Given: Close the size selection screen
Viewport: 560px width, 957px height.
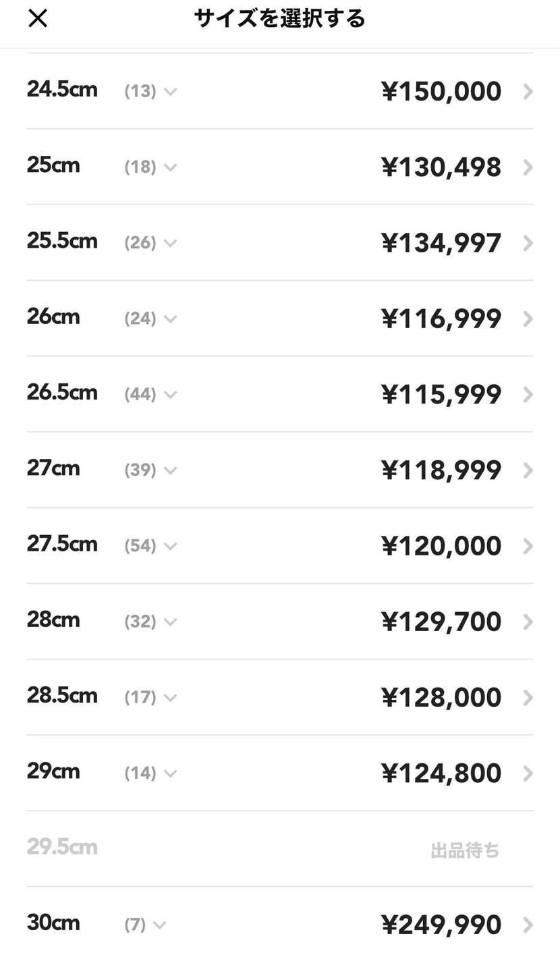Looking at the screenshot, I should (38, 18).
